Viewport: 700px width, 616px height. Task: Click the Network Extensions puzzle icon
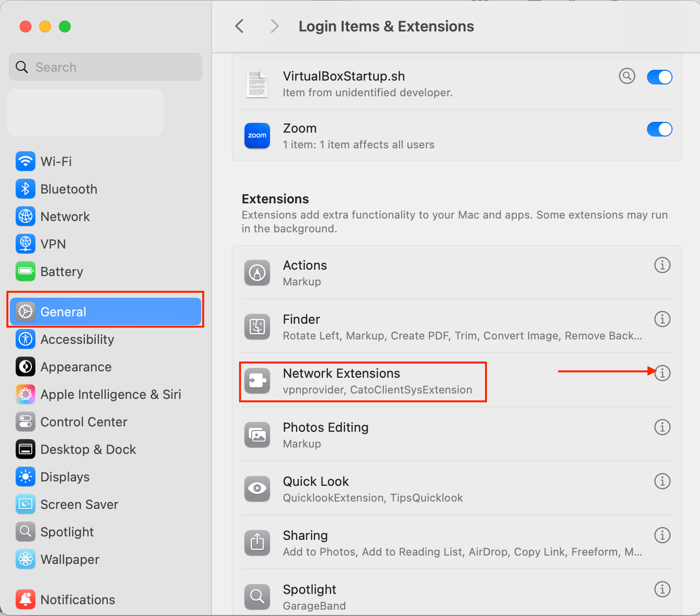(x=257, y=381)
